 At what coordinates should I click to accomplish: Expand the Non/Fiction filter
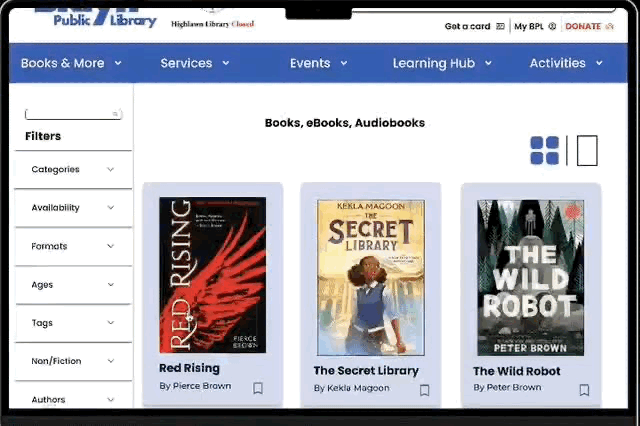click(73, 361)
